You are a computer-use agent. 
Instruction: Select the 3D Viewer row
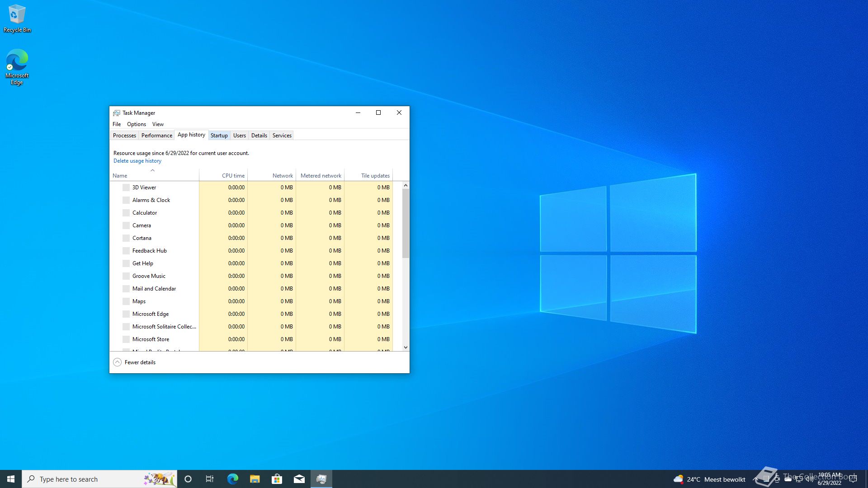tap(251, 188)
